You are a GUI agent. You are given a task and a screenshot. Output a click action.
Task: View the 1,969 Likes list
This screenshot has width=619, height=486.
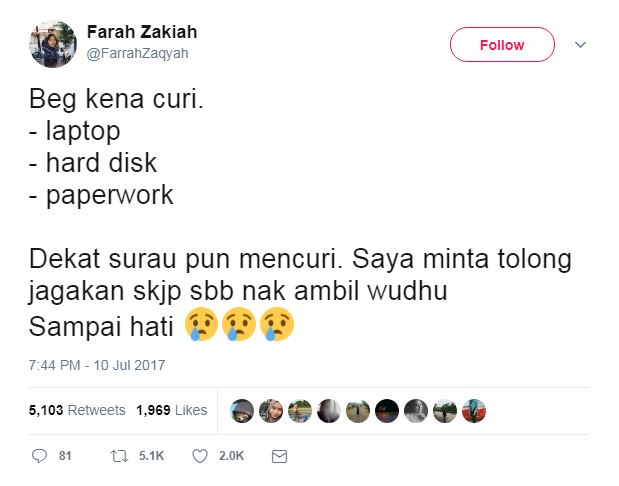[x=171, y=410]
